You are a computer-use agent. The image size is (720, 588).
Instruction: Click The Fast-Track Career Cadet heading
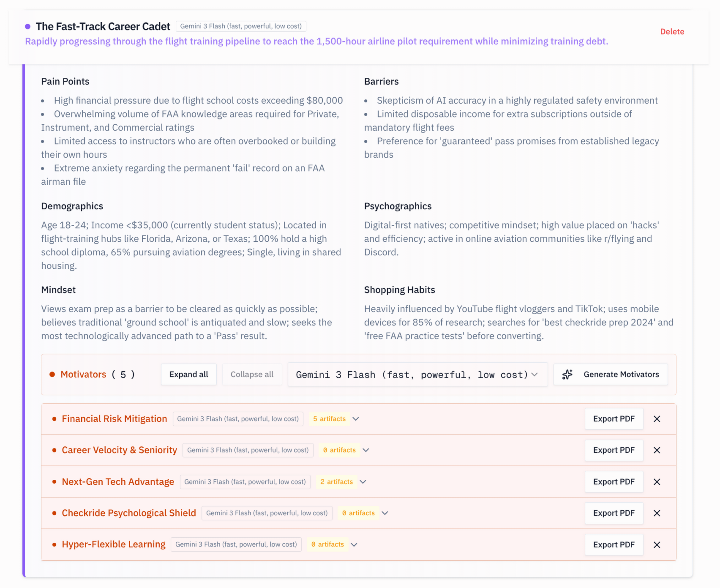point(103,27)
